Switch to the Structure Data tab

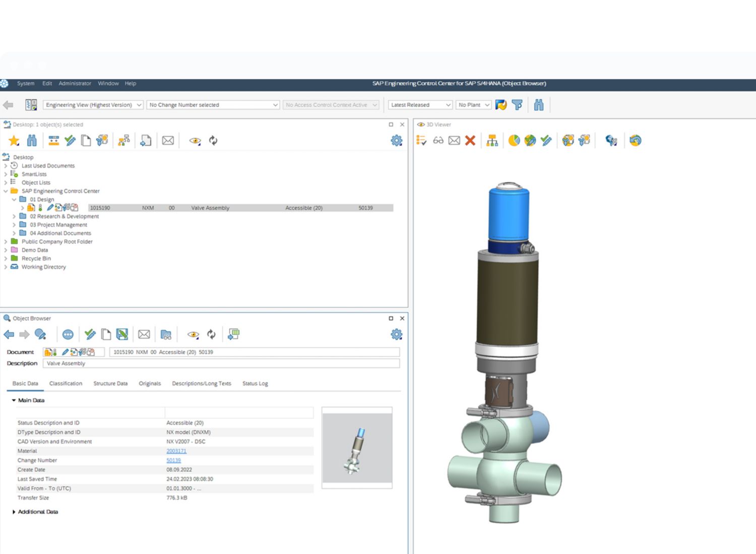pyautogui.click(x=110, y=383)
